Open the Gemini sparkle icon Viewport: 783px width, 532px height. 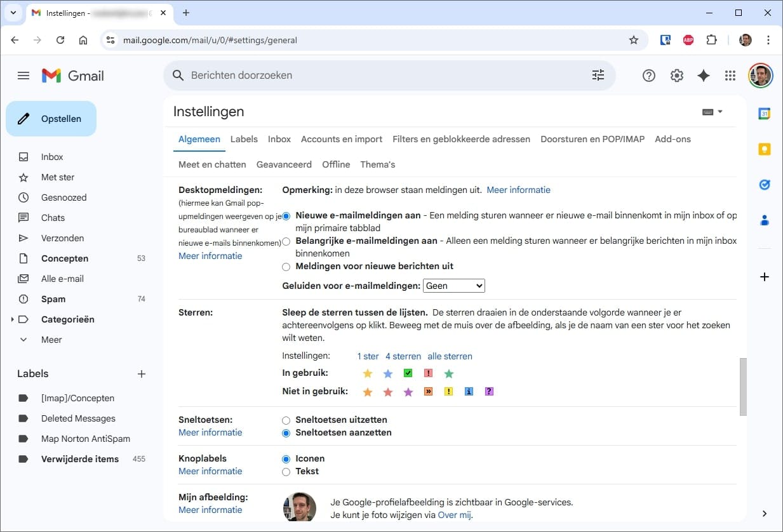click(704, 76)
